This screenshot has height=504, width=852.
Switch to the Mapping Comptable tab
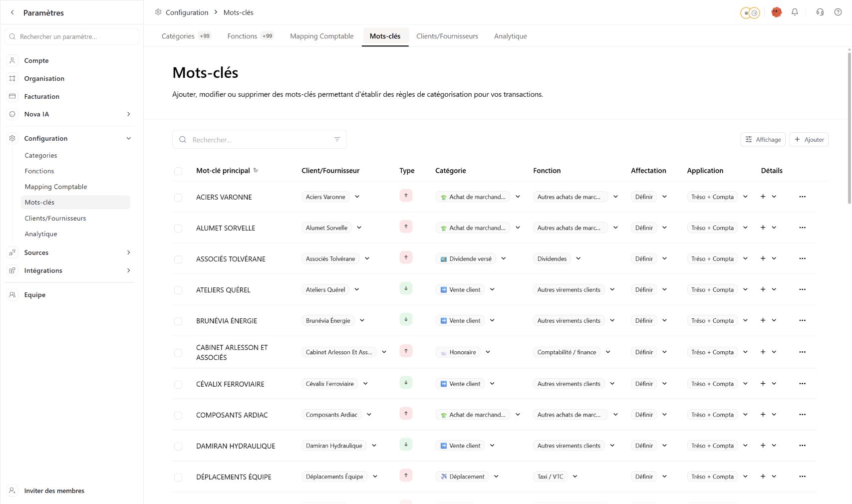coord(322,36)
